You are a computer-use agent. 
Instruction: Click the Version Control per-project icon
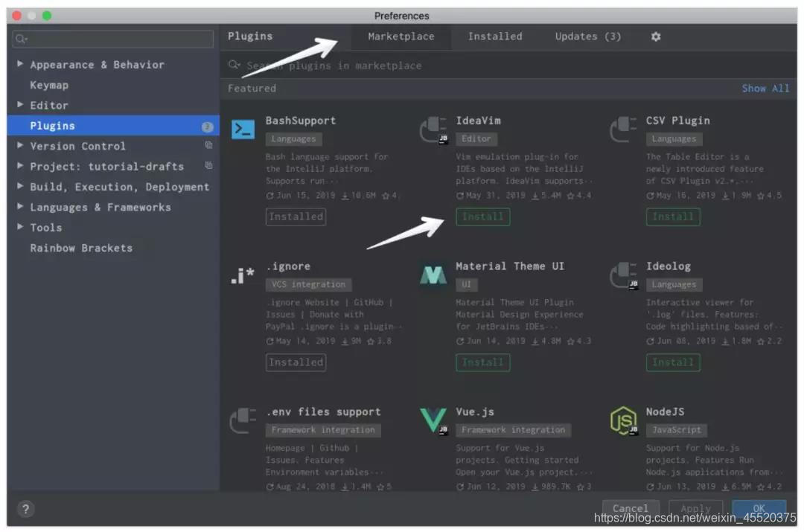[208, 145]
